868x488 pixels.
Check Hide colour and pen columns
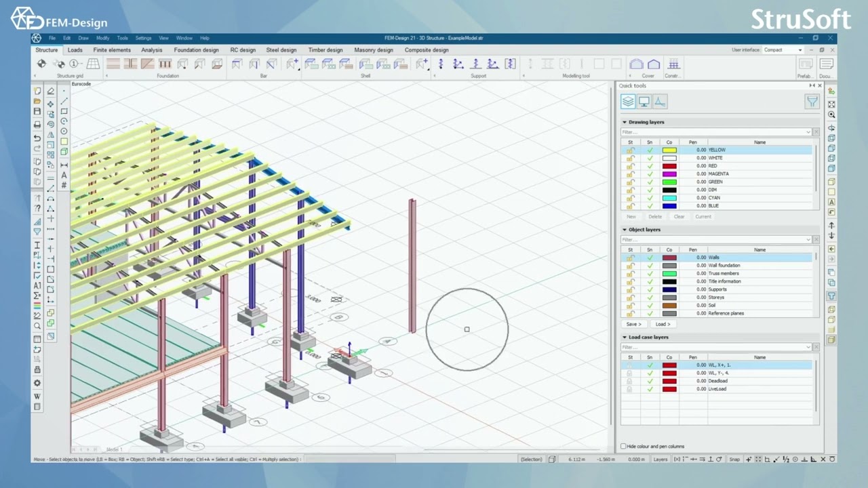pos(624,446)
